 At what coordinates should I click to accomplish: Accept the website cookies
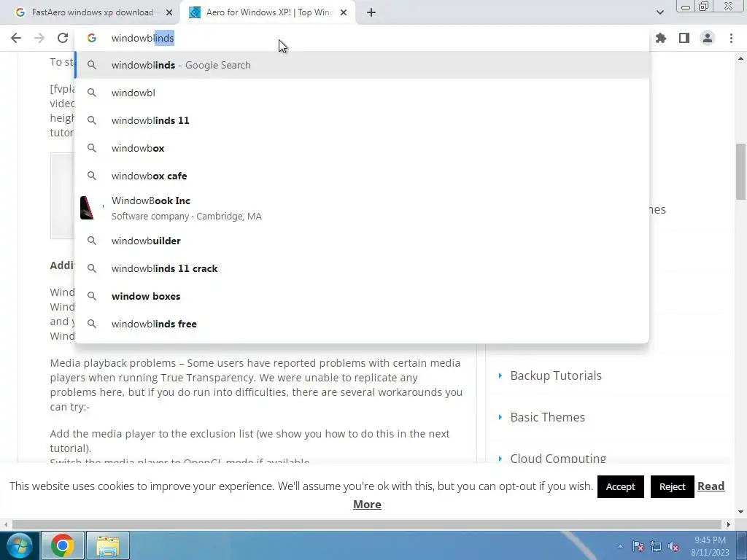click(620, 486)
